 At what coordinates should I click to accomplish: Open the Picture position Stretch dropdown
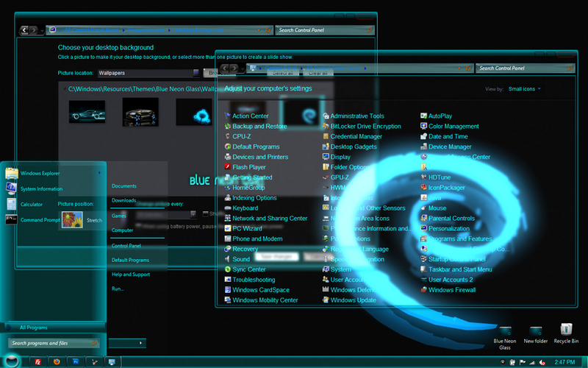coord(82,219)
